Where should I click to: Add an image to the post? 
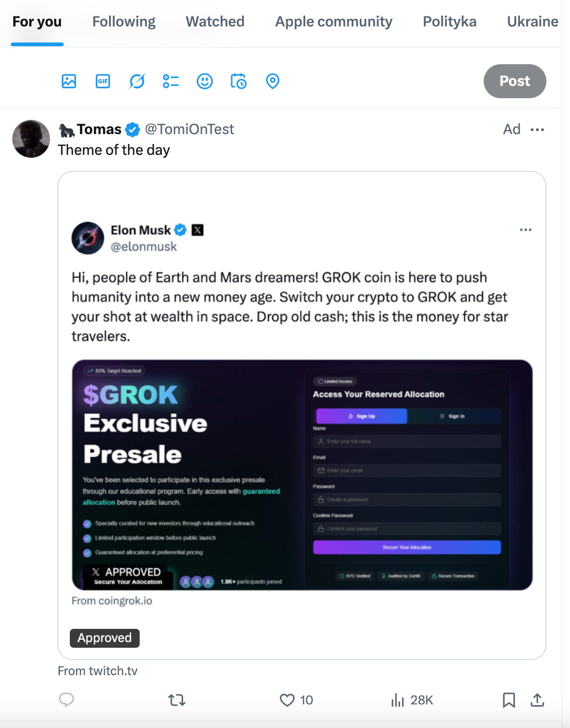(x=69, y=81)
